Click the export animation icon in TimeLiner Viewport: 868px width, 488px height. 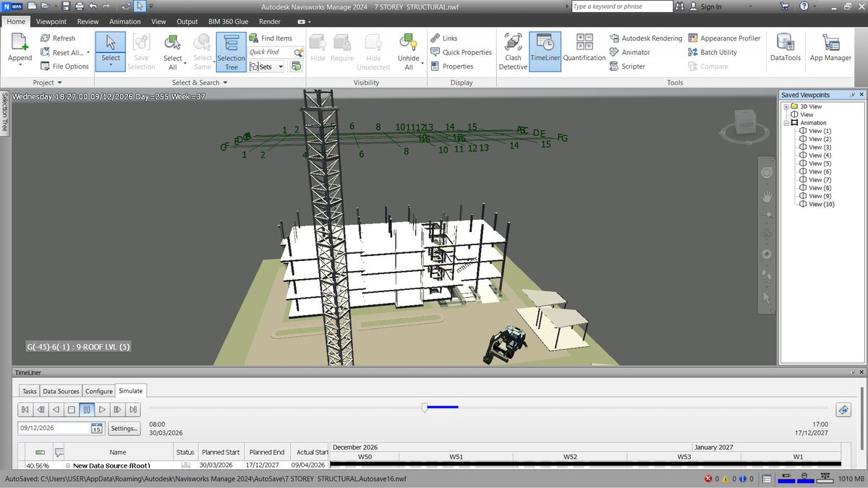point(843,410)
